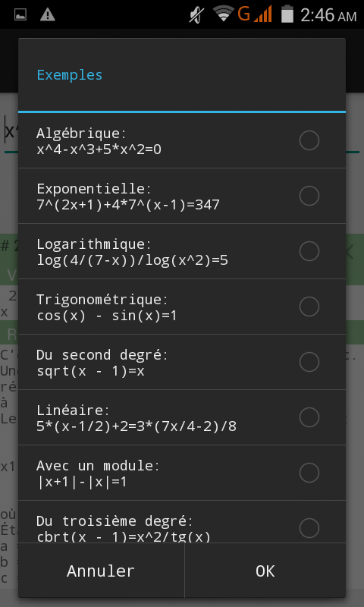364x607 pixels.
Task: Tap the Wi-Fi signal icon
Action: click(x=223, y=14)
